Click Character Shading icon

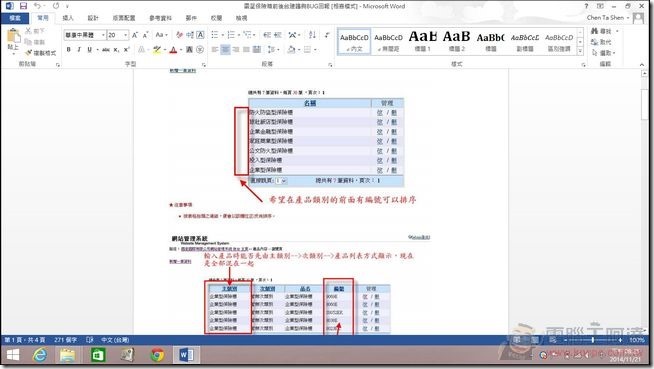click(x=189, y=50)
